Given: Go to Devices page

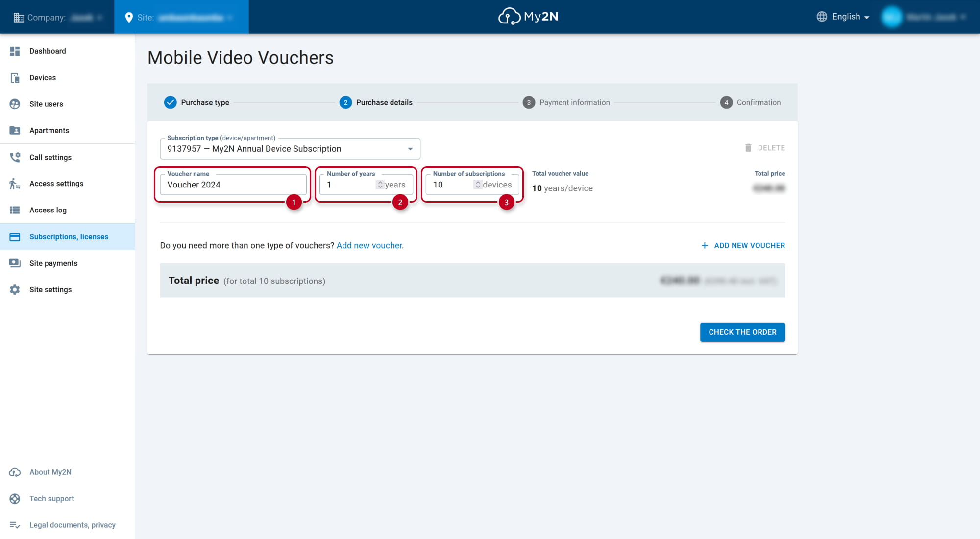Looking at the screenshot, I should [68, 78].
